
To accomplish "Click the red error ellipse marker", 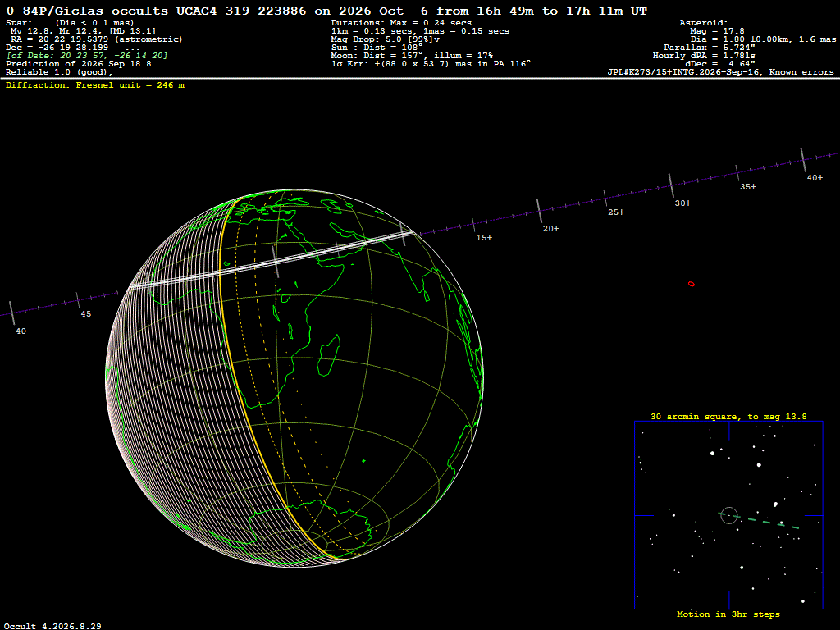I will click(x=691, y=284).
